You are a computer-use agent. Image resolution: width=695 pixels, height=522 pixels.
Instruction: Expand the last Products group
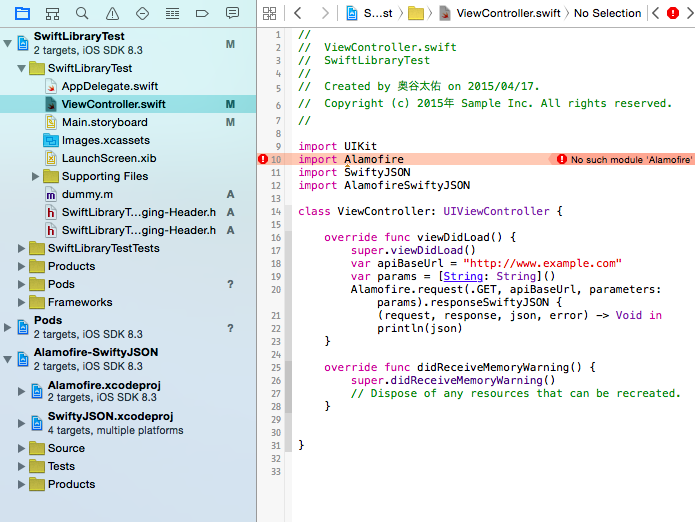(21, 484)
